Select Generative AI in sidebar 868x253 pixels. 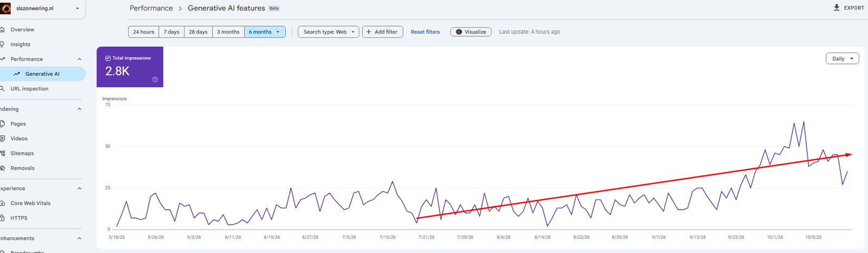pos(42,74)
